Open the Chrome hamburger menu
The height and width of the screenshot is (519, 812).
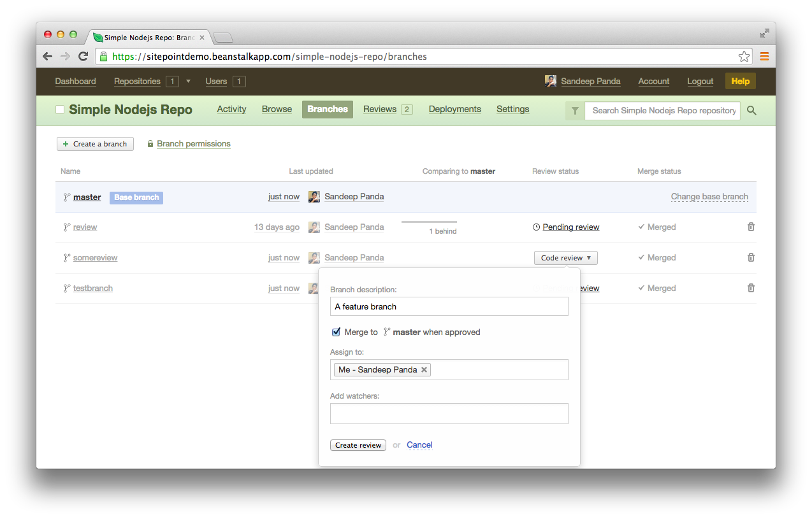click(764, 57)
